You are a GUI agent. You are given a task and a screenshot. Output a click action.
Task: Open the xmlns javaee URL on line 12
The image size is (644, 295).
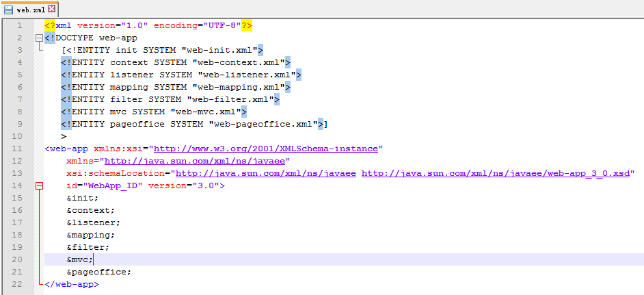195,162
